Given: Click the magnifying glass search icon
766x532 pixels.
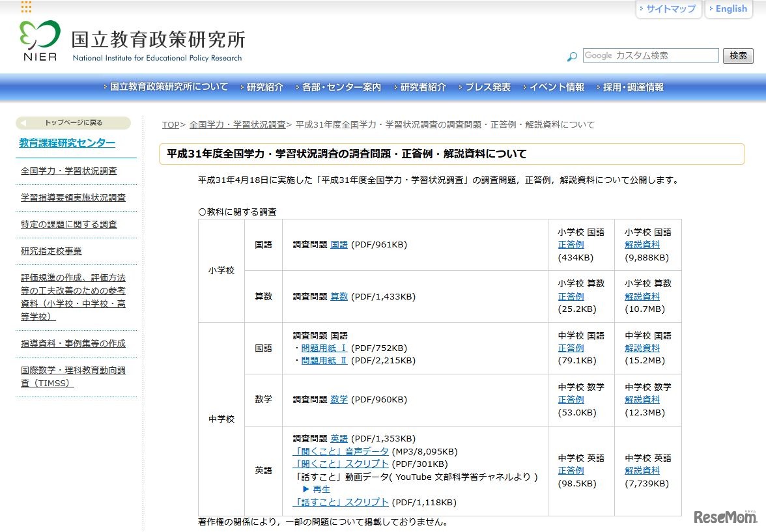Looking at the screenshot, I should 572,57.
